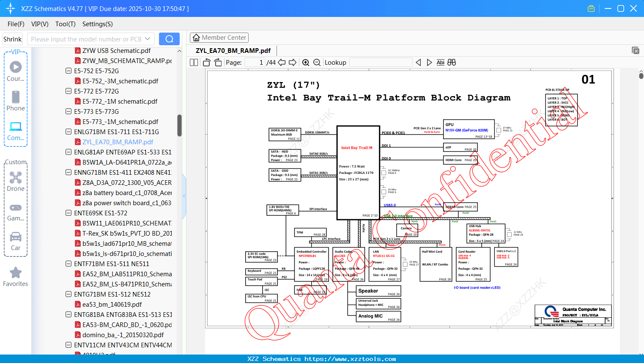Collapse the E5-772 E5-772G folder
Screen dimensions: 644x363
(69, 91)
